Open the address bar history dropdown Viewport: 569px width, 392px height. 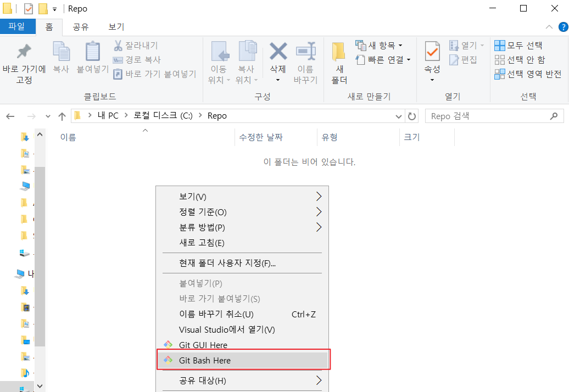pyautogui.click(x=398, y=116)
